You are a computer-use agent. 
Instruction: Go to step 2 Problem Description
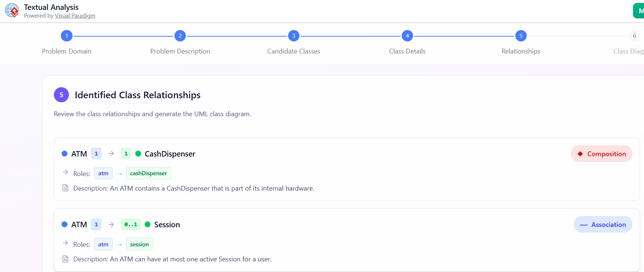180,36
